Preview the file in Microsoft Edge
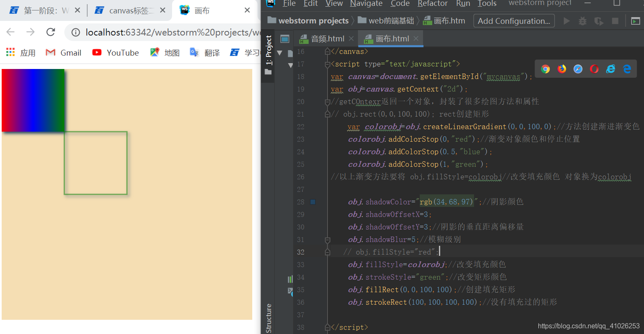The height and width of the screenshot is (334, 644). point(626,69)
